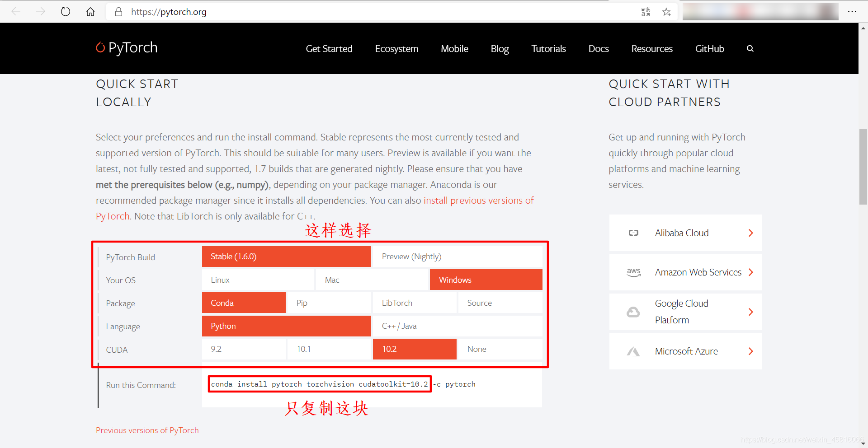
Task: Click the Quick Start Locally heading
Action: [x=137, y=93]
